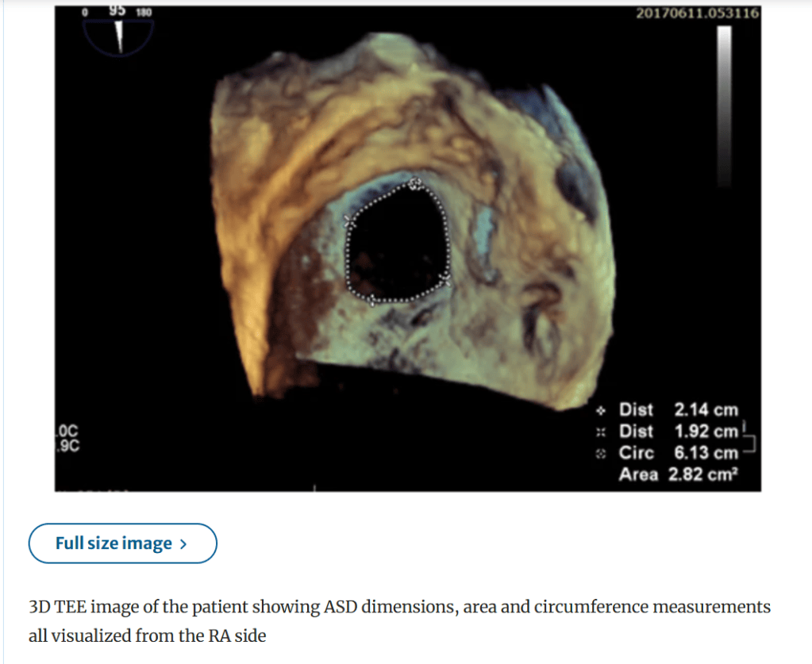Open the Full size image link

click(x=123, y=543)
